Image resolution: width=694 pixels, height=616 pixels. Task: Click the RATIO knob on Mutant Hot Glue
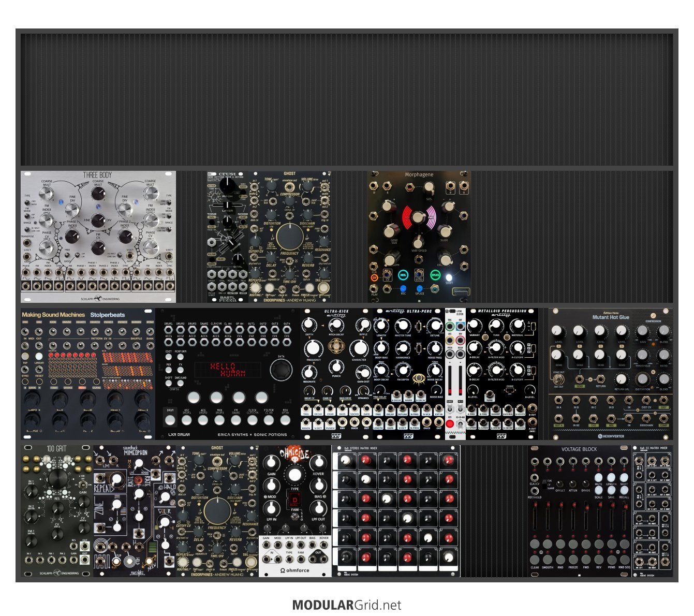click(664, 355)
